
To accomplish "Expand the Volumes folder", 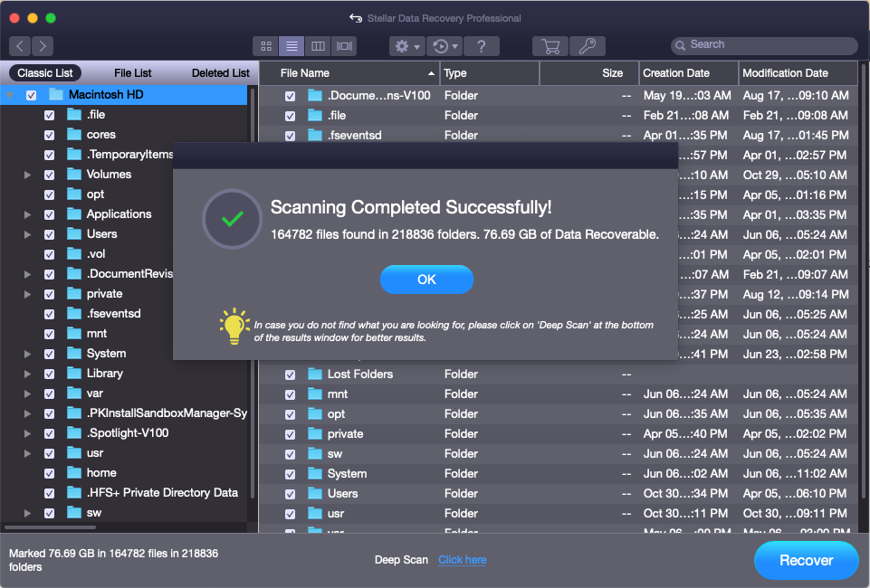I will coord(27,175).
